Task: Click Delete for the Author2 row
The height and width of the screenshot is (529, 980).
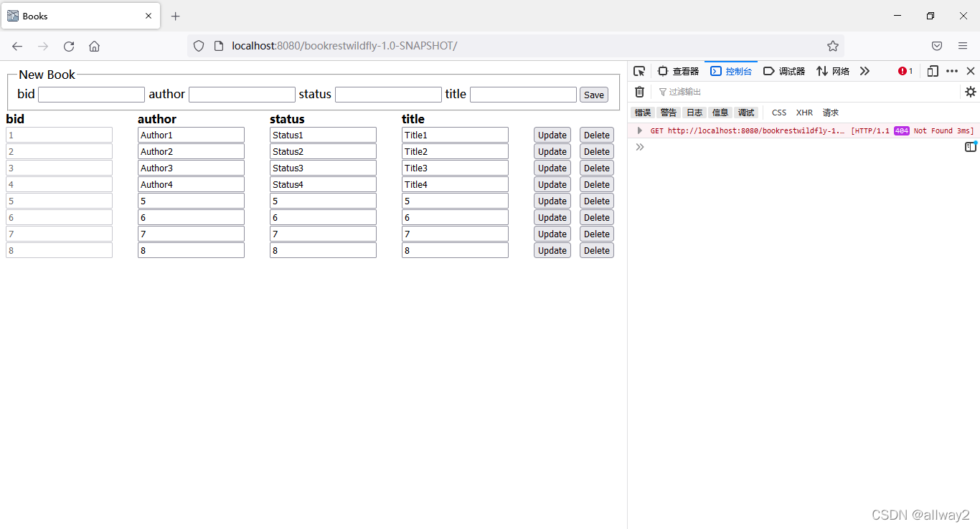Action: tap(597, 151)
